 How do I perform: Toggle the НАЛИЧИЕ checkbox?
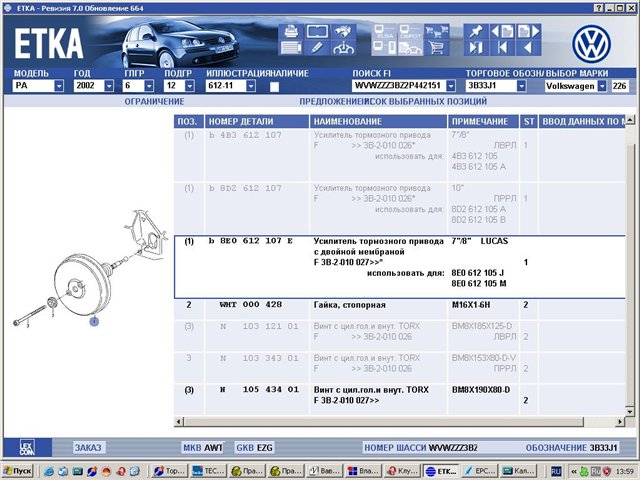pos(274,87)
